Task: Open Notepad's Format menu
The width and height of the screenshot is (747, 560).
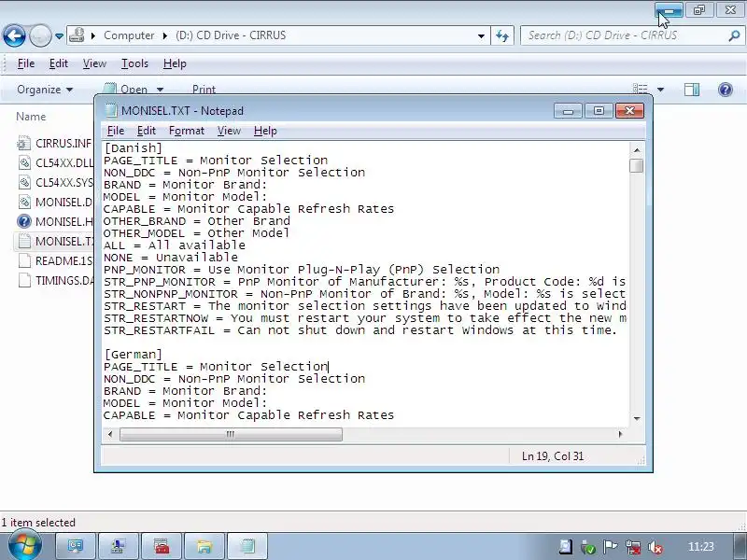Action: 186,131
